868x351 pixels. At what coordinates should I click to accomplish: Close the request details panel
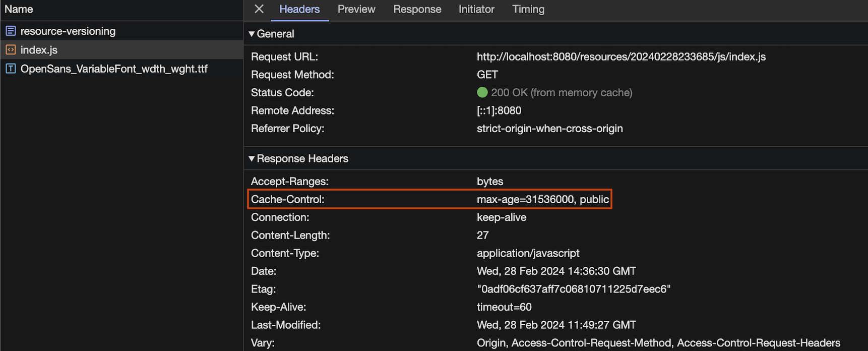pos(259,9)
